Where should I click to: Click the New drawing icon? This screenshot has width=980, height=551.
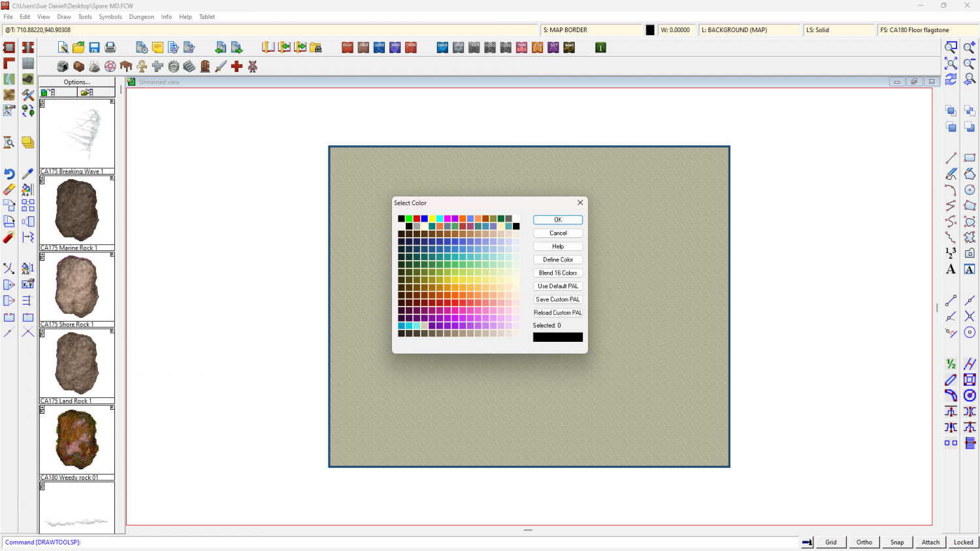coord(63,47)
